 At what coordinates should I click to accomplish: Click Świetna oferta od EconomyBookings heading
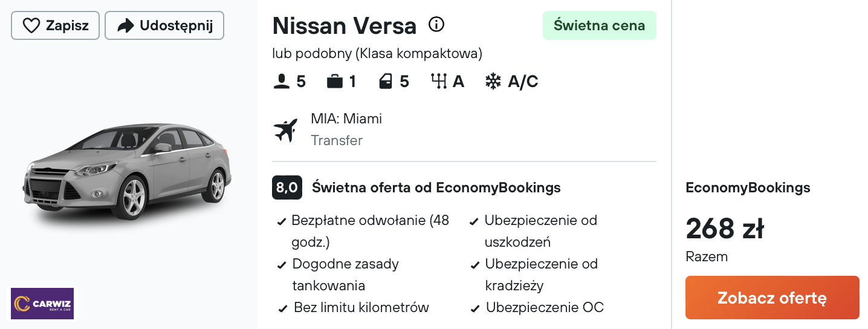(x=436, y=187)
